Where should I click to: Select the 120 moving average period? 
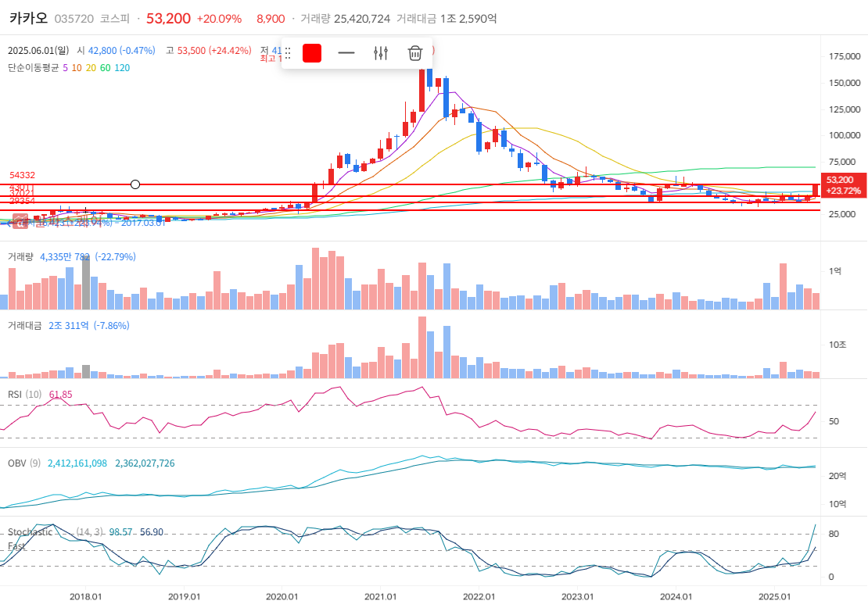click(x=122, y=67)
